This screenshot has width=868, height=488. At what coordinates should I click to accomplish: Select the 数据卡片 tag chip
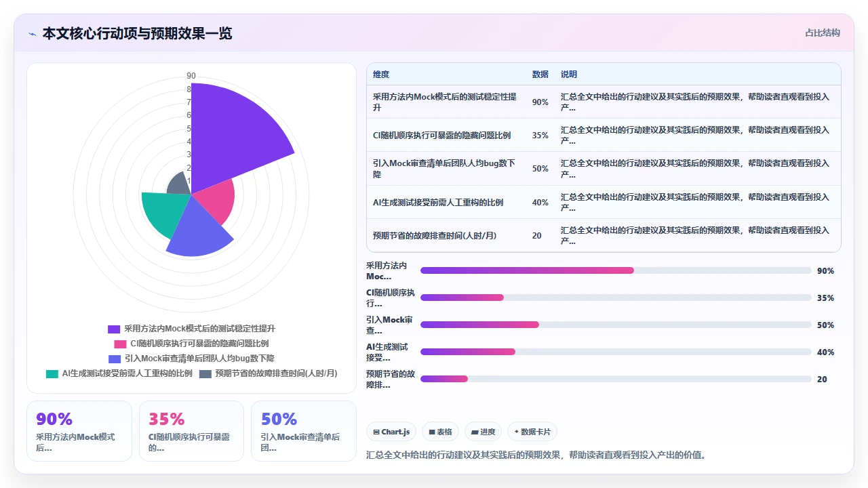pos(532,432)
